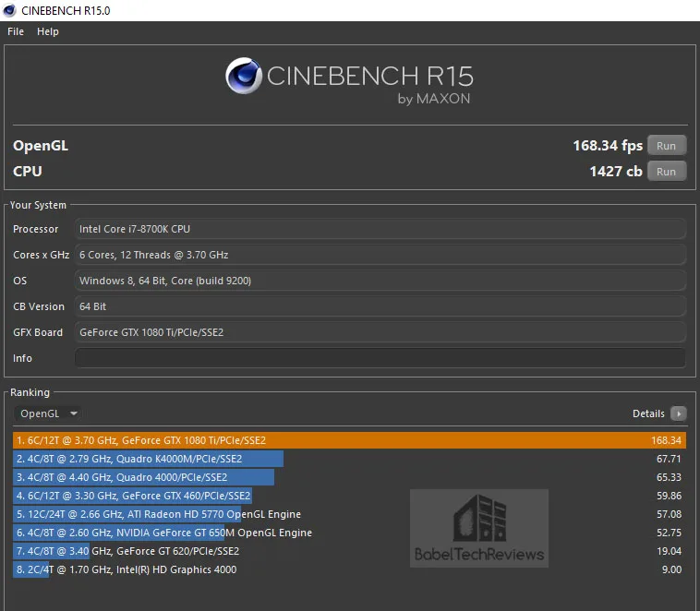This screenshot has height=611, width=700.
Task: Select ranking row 5 ATI Radeon HD 5770
Action: pyautogui.click(x=349, y=514)
